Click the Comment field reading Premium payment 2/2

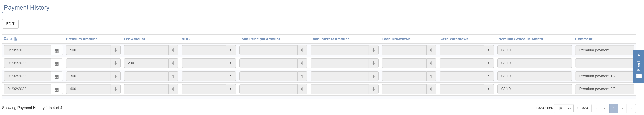pos(604,89)
